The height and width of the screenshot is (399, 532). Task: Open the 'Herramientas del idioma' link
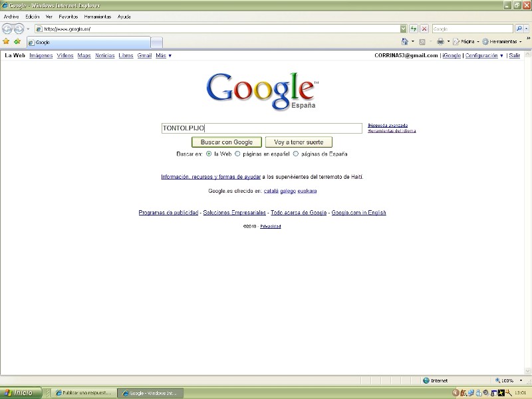click(392, 130)
